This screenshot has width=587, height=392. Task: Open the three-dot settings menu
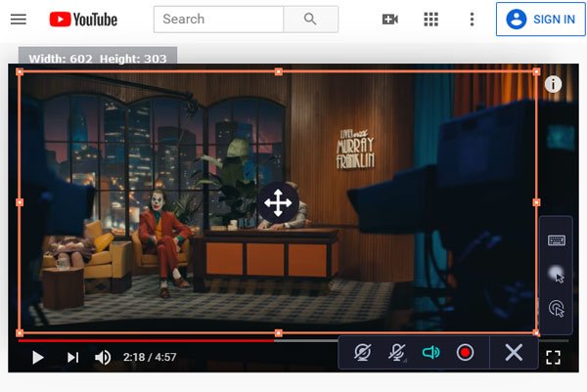pyautogui.click(x=473, y=20)
